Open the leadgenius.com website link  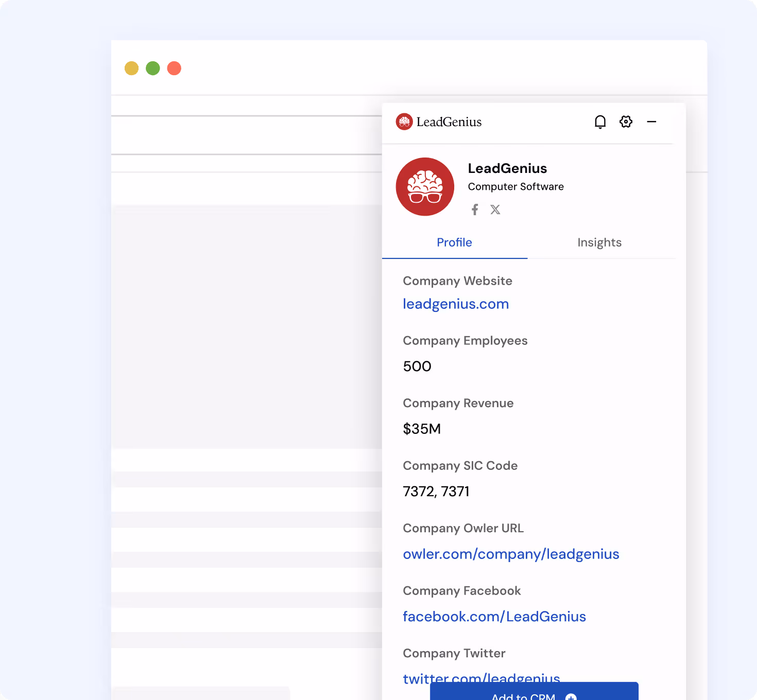point(456,304)
